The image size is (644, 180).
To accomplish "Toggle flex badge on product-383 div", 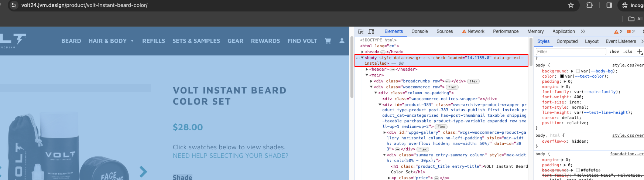I will tap(441, 127).
